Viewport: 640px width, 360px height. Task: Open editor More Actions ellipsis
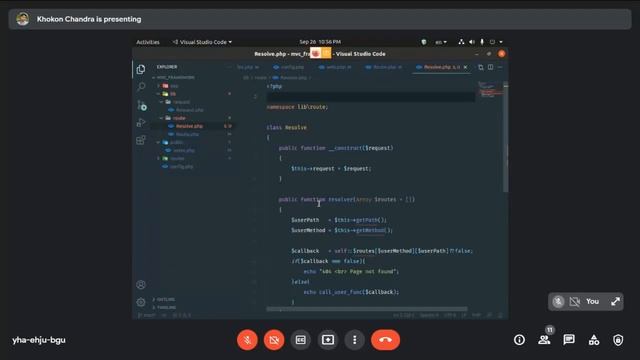pos(500,67)
